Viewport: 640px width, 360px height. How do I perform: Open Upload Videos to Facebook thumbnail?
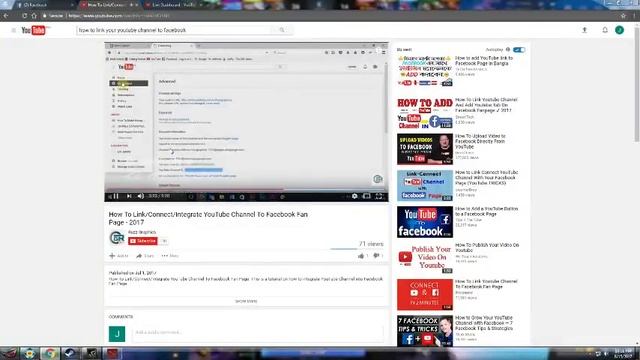click(425, 149)
